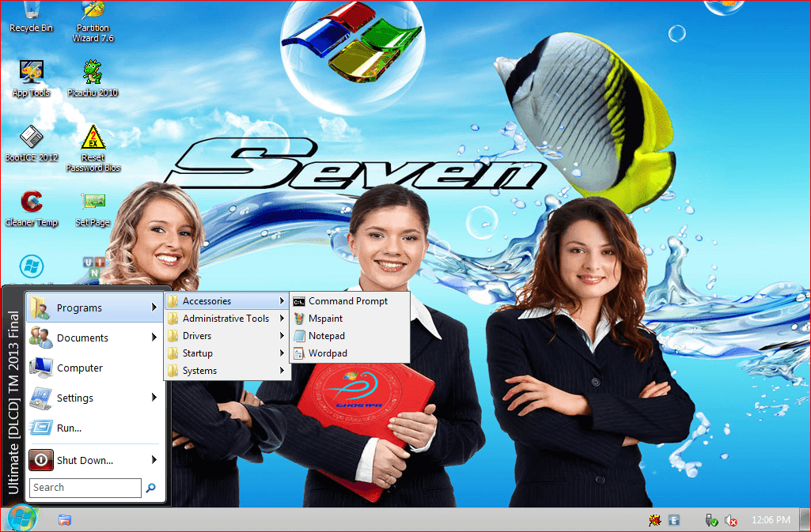Open Settings in start menu
Viewport: 811px width, 532px height.
93,398
